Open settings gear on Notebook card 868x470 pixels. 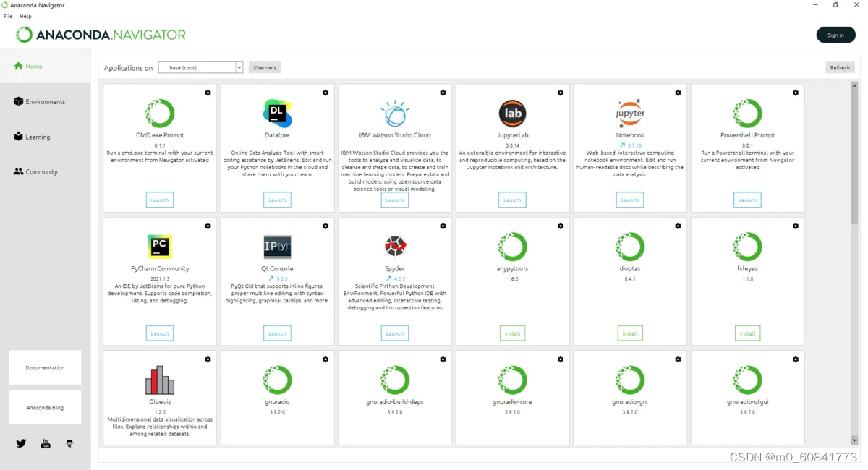(678, 93)
